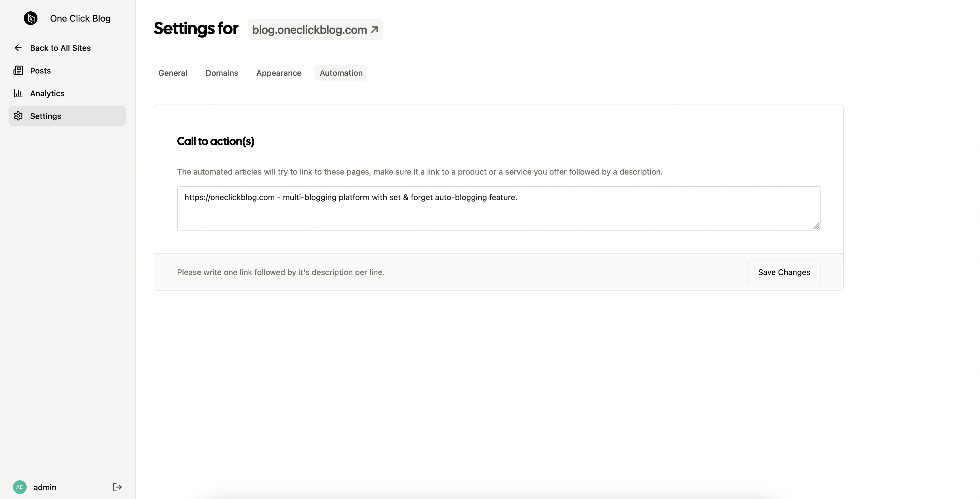The width and height of the screenshot is (980, 499).
Task: Click the external link arrow beside domain
Action: click(x=374, y=29)
